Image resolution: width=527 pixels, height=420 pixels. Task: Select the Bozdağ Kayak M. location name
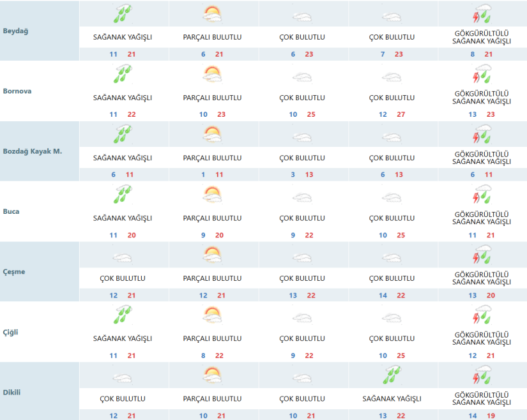33,151
